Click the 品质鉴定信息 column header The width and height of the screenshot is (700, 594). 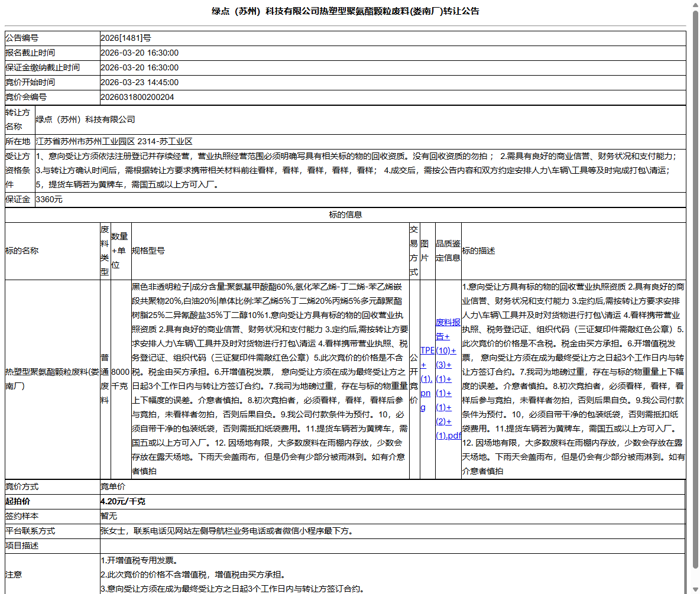448,250
